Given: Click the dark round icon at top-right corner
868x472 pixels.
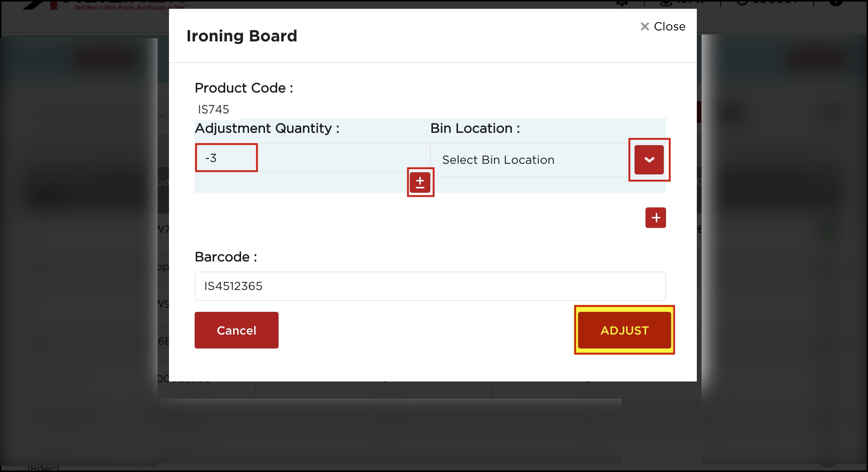Looking at the screenshot, I should [836, 3].
